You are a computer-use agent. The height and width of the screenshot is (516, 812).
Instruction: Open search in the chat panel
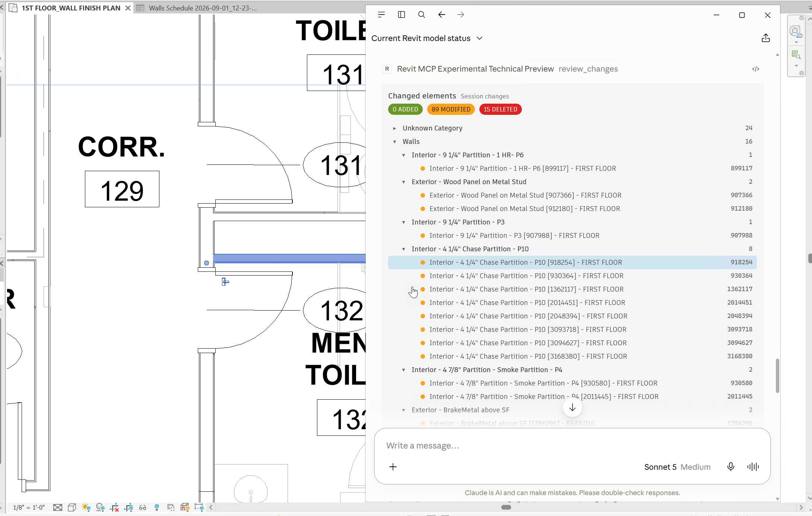pos(422,15)
